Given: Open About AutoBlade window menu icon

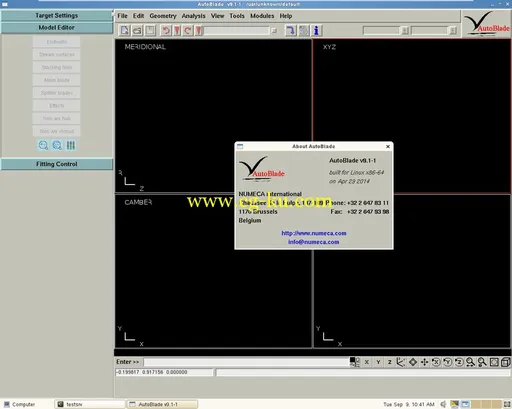Looking at the screenshot, I should 240,146.
